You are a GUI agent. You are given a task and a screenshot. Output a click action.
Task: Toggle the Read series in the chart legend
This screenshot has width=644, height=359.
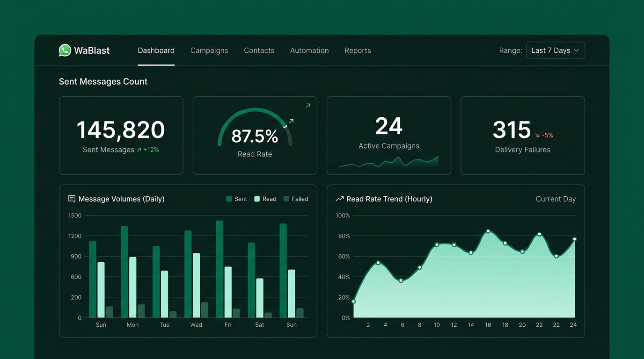tap(265, 199)
